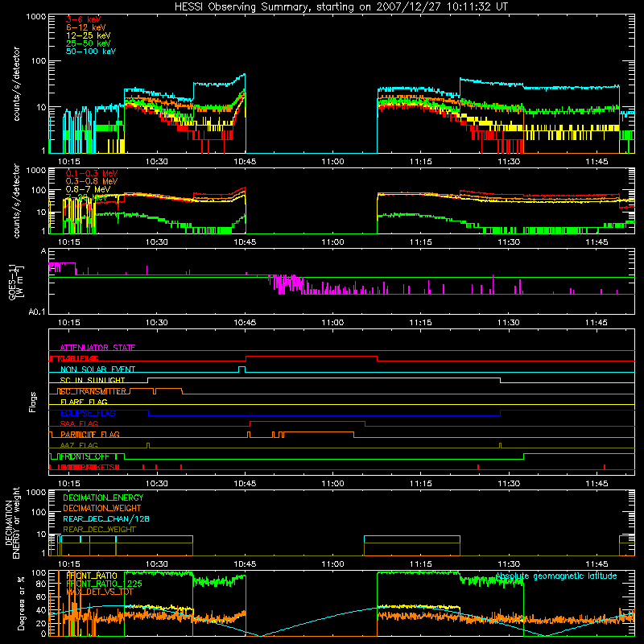Click the FRONT_RATIO_1225 legend label
The image size is (644, 644).
104,584
